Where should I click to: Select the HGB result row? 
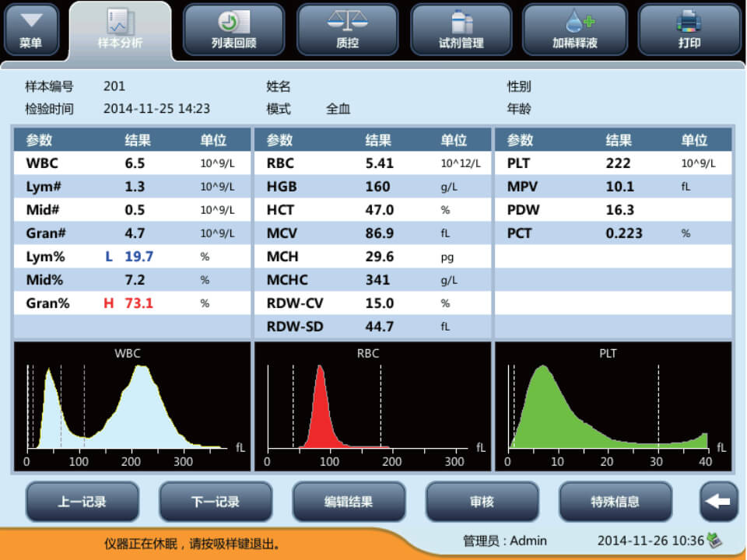372,187
